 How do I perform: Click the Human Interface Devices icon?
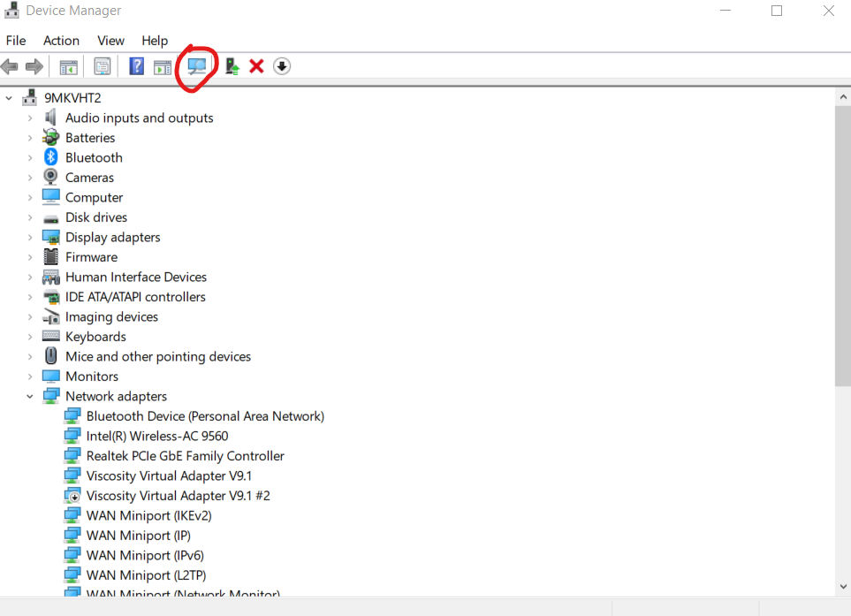[x=51, y=277]
